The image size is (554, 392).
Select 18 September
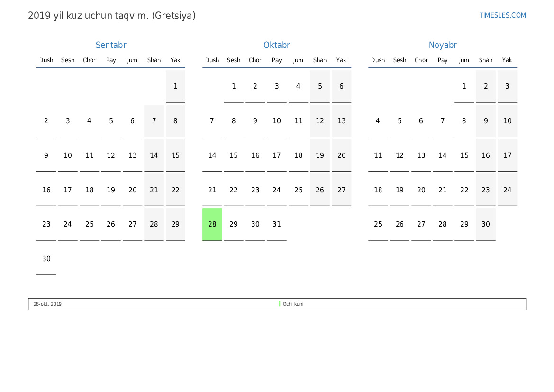point(90,190)
